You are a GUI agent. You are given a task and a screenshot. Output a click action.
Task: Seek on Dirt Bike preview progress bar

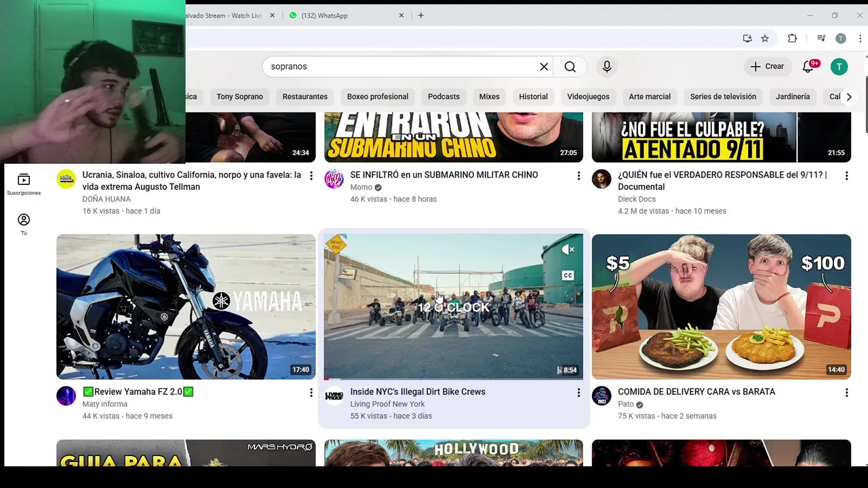(x=453, y=378)
